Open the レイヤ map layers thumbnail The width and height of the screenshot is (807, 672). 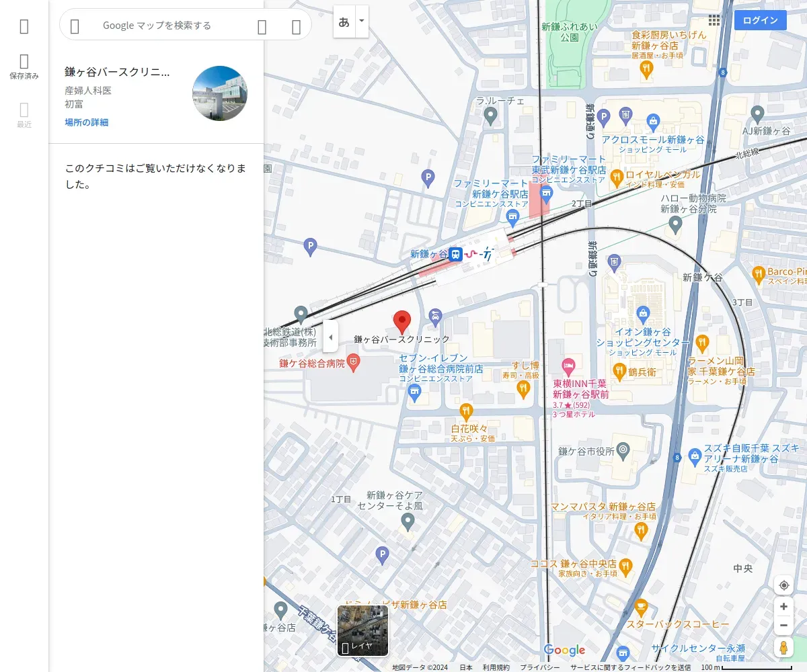(362, 630)
